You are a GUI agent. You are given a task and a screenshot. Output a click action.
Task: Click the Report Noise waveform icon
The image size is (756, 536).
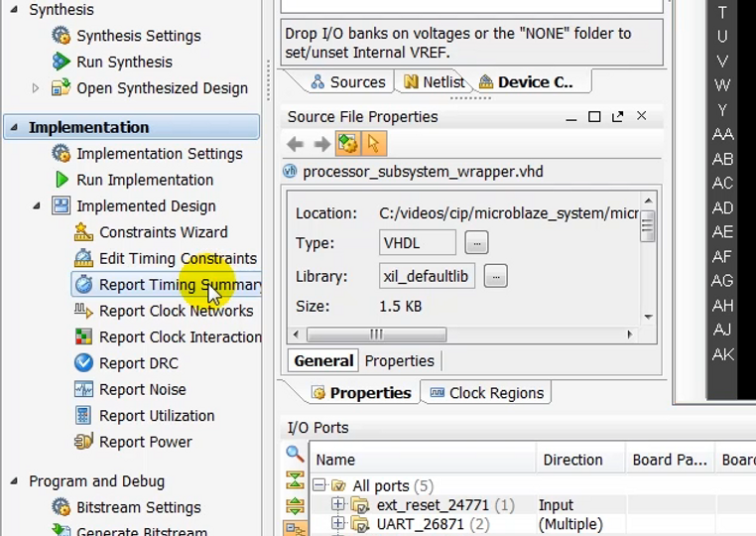(83, 389)
